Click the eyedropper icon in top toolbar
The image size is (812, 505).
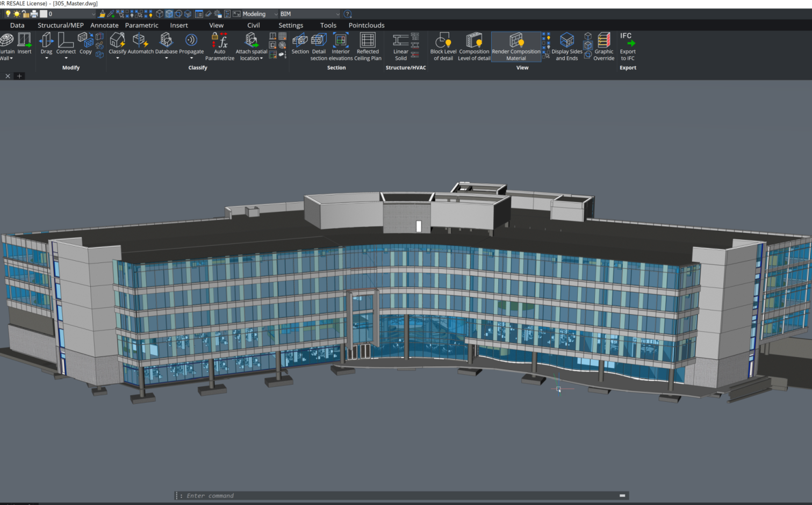coord(111,14)
